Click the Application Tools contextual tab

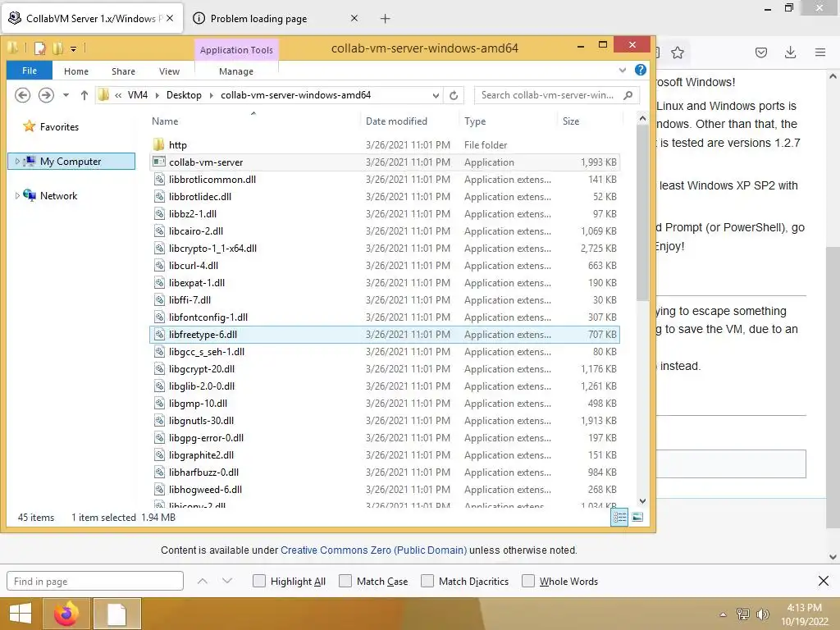coord(236,50)
